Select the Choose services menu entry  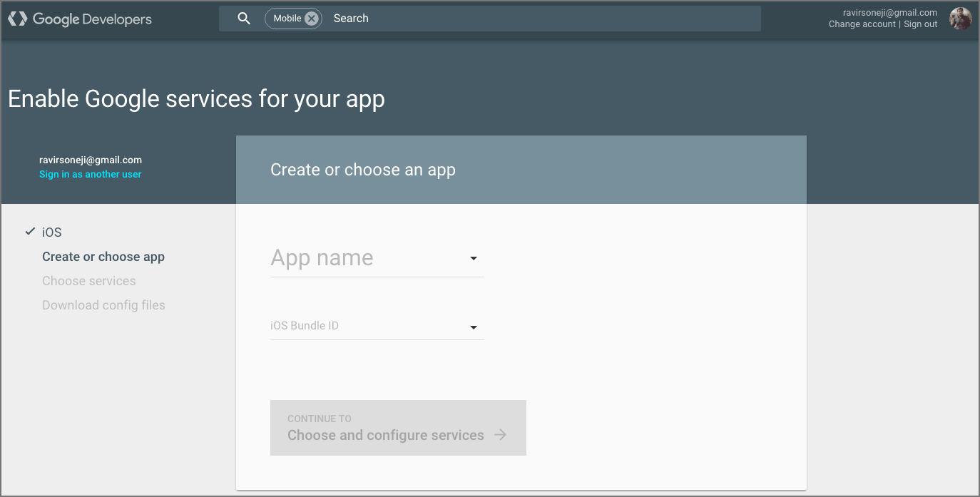(88, 280)
